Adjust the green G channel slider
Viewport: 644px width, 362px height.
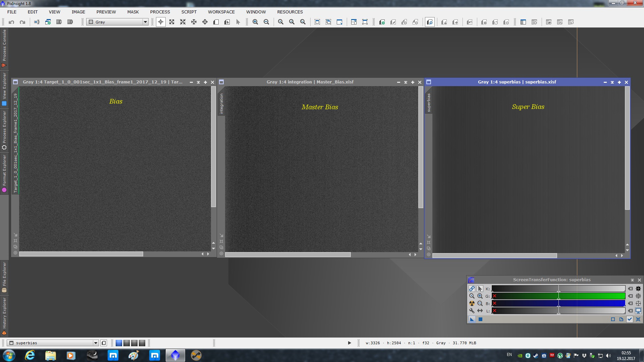point(558,296)
